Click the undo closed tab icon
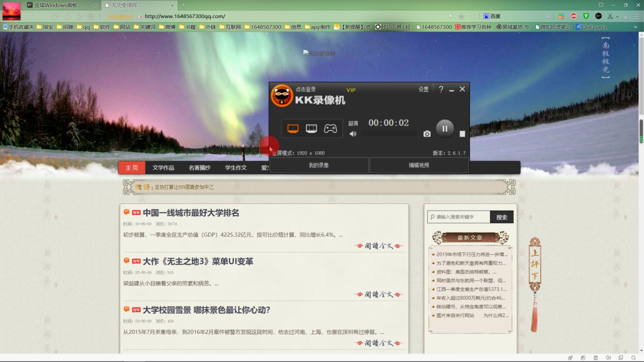The height and width of the screenshot is (362, 644). [79, 16]
